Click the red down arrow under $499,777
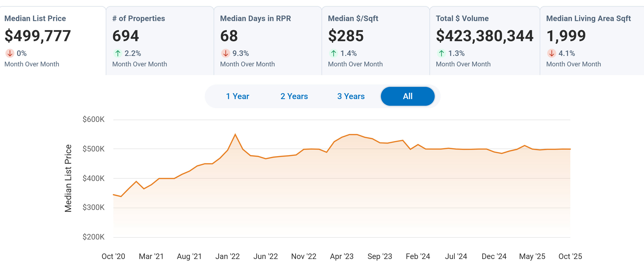This screenshot has width=644, height=272. [x=10, y=53]
